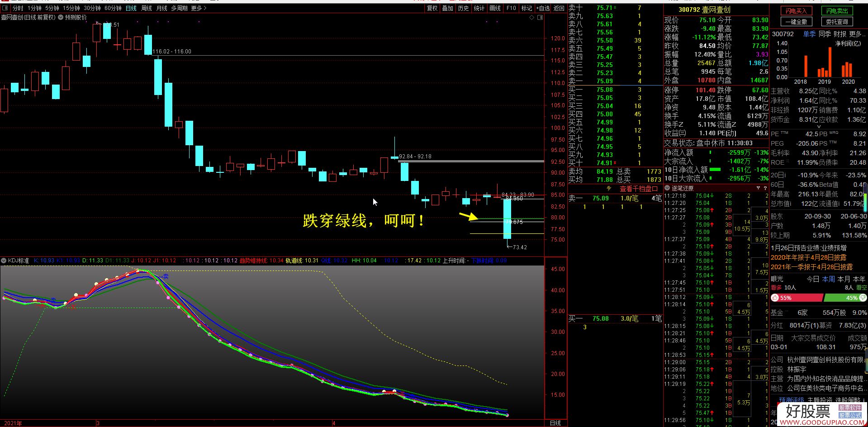Click the 返回 back button
The width and height of the screenshot is (868, 427).
point(559,8)
